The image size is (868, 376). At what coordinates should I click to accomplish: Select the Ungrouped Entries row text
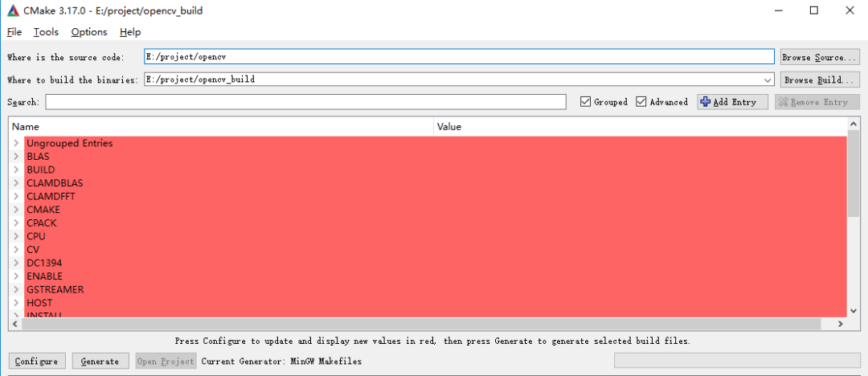click(70, 144)
